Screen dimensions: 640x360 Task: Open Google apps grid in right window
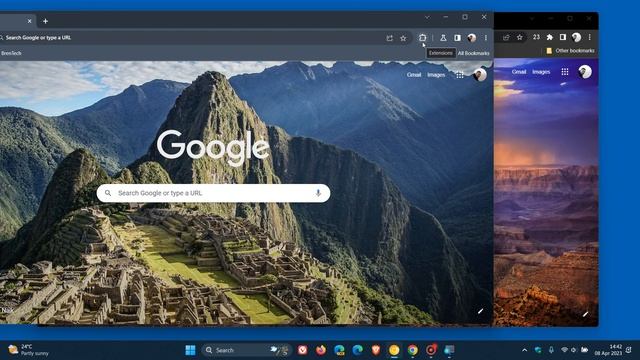point(565,72)
